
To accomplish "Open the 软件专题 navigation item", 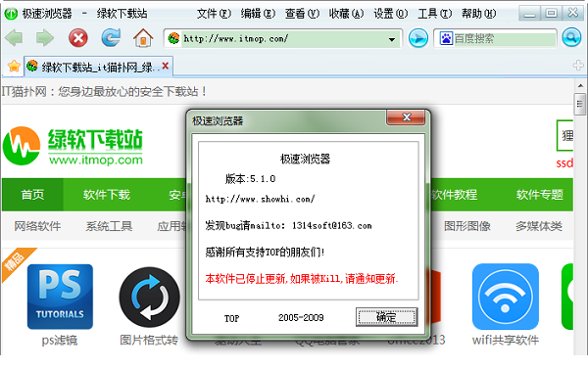I will click(x=540, y=195).
